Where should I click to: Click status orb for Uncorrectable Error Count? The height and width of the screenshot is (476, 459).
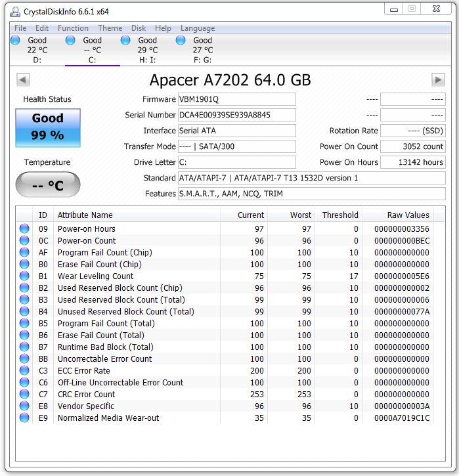coord(24,359)
